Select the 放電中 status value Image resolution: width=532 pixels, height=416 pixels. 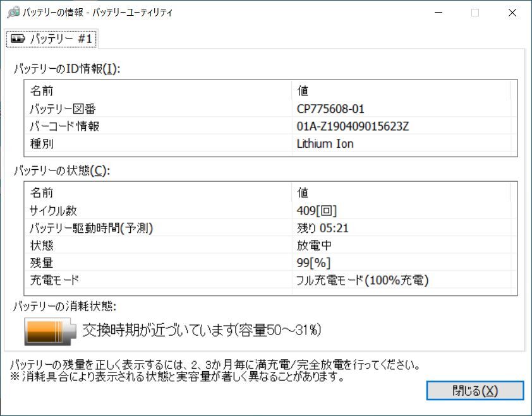point(314,245)
